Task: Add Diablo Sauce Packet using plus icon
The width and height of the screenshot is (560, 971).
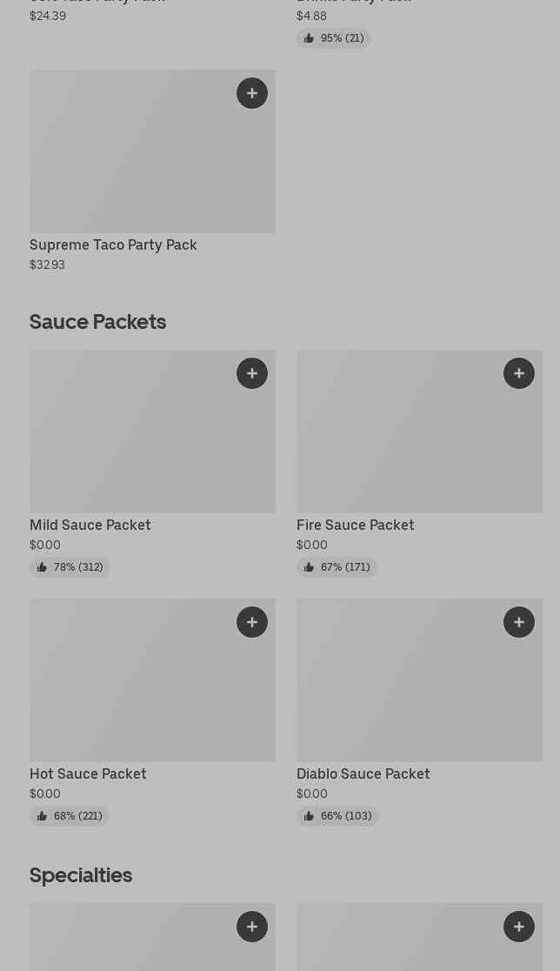Action: point(519,622)
